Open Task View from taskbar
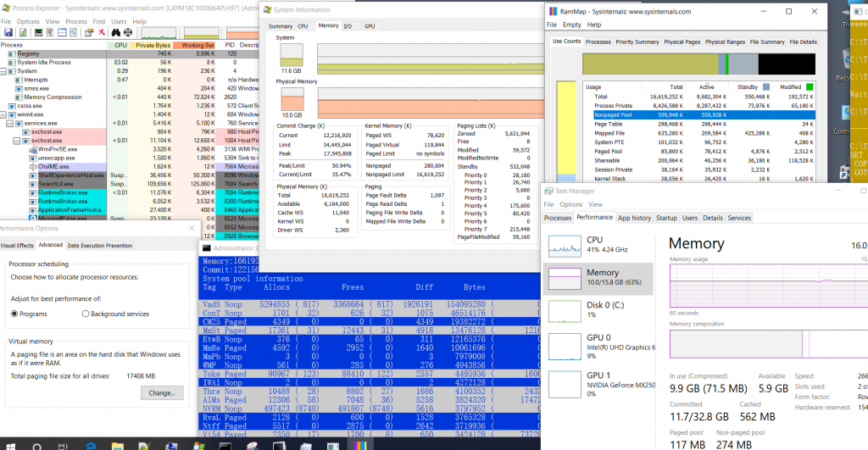 (63, 446)
